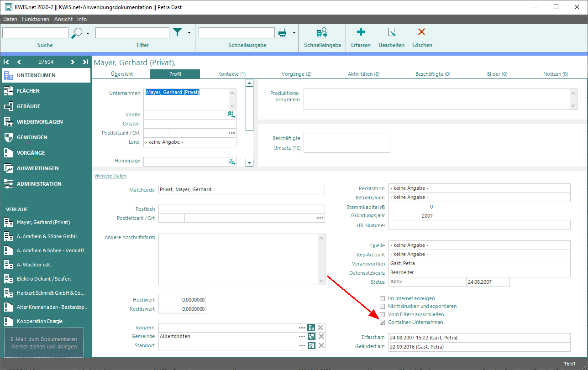Toggle Im Internet anzeigen checkbox
Image resolution: width=588 pixels, height=370 pixels.
coord(383,298)
